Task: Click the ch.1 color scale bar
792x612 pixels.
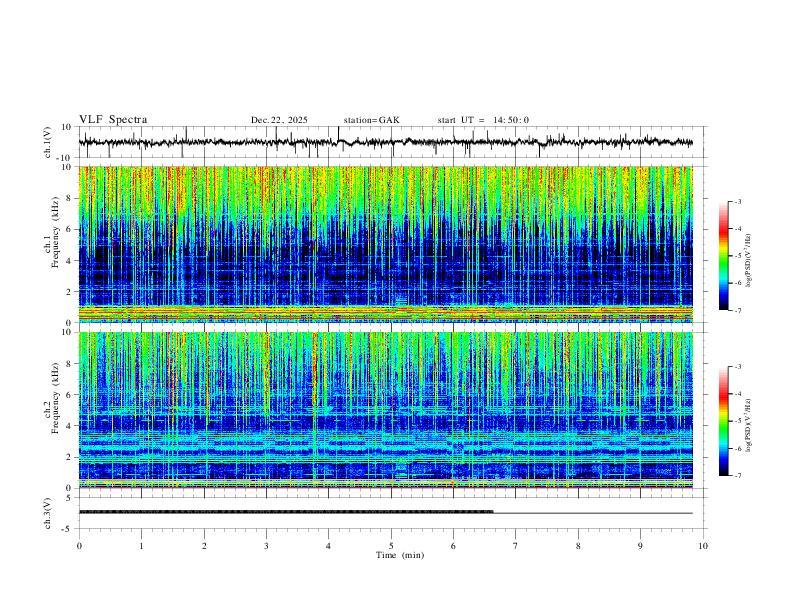Action: tap(724, 256)
